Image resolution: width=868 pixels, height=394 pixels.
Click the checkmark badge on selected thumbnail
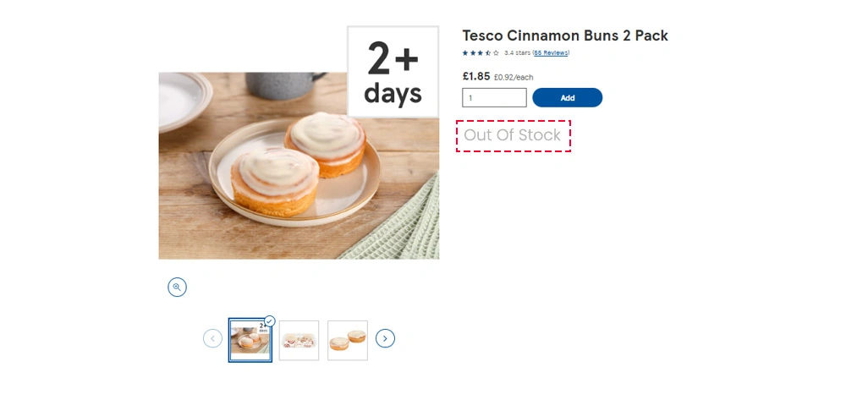click(x=270, y=321)
